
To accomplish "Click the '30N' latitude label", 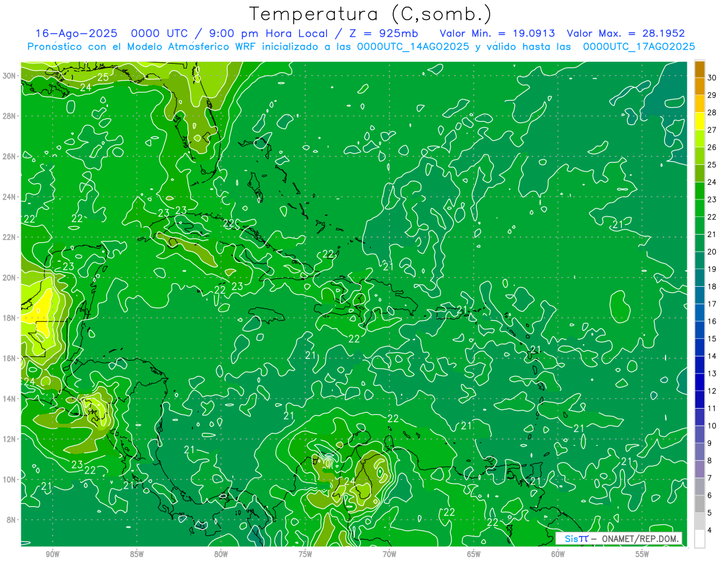I will (10, 75).
